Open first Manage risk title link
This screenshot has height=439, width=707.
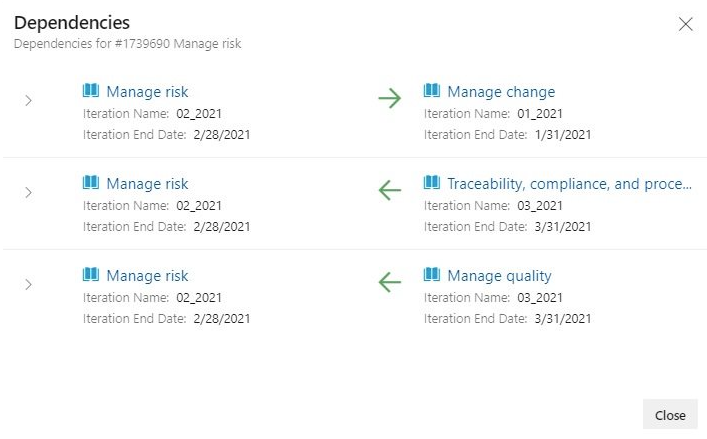147,92
